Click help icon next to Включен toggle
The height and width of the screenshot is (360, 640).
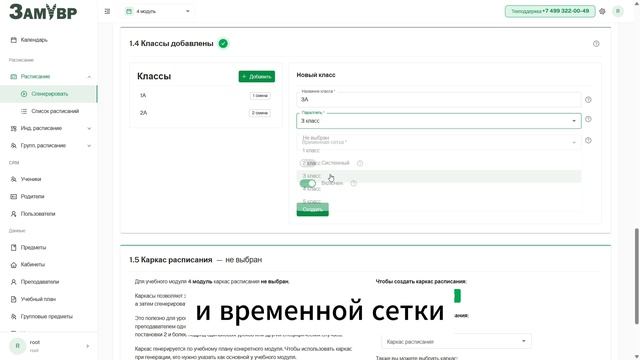point(354,183)
